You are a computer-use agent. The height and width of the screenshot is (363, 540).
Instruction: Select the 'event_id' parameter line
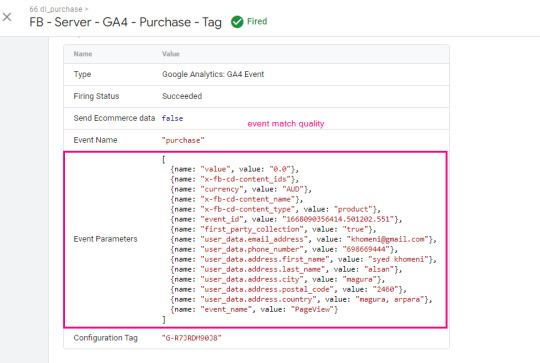click(x=286, y=219)
